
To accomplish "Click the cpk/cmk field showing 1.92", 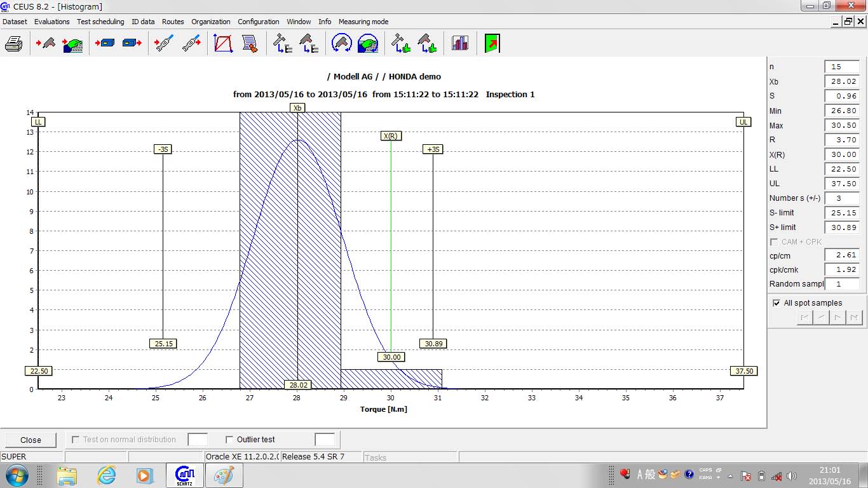I will (842, 269).
